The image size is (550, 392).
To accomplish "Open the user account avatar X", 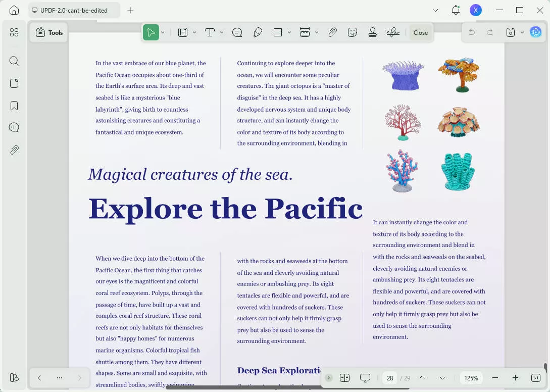I will (x=476, y=10).
